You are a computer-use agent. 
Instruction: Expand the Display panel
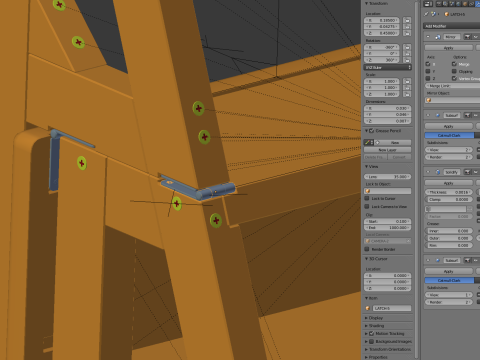pyautogui.click(x=366, y=318)
